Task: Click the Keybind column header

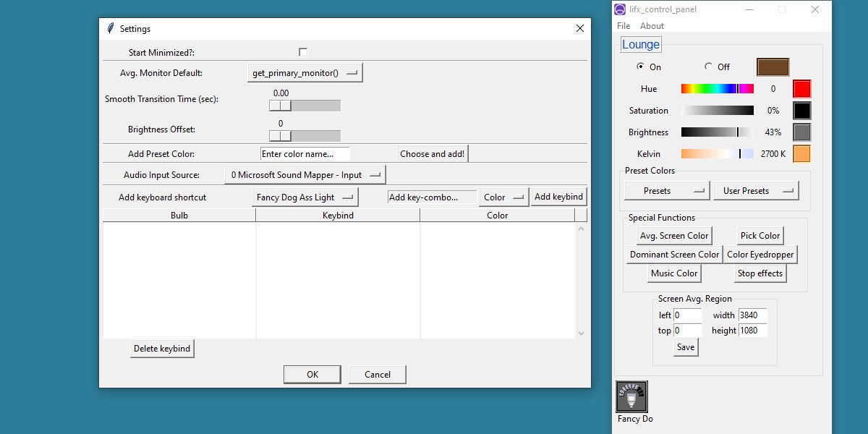Action: (x=338, y=216)
